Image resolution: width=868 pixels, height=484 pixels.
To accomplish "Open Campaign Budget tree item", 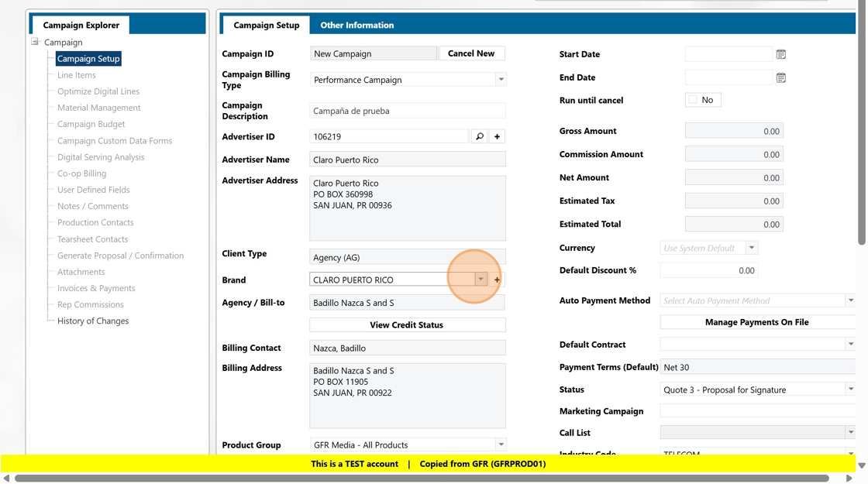I will point(91,125).
